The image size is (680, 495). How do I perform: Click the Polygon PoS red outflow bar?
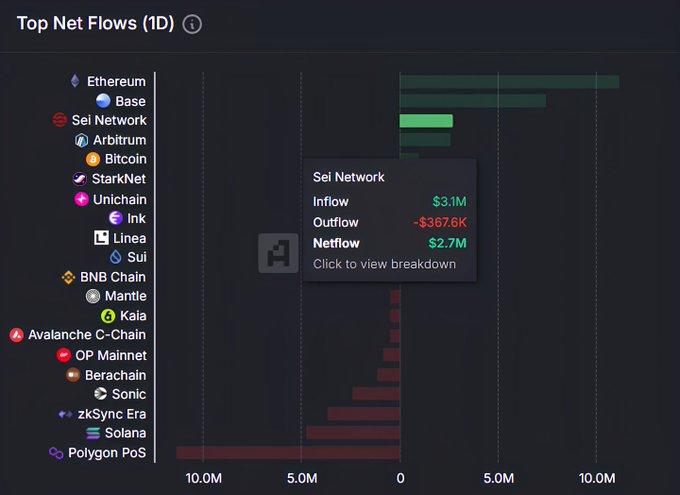click(288, 452)
